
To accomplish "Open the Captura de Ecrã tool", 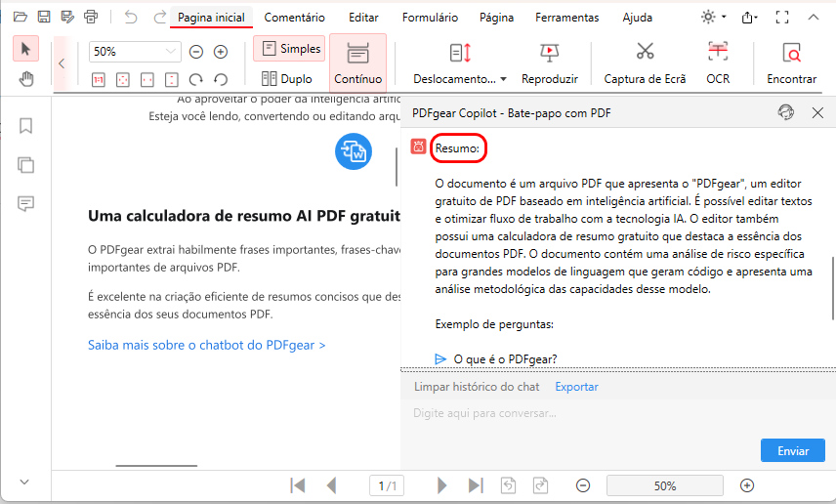I will pos(645,63).
